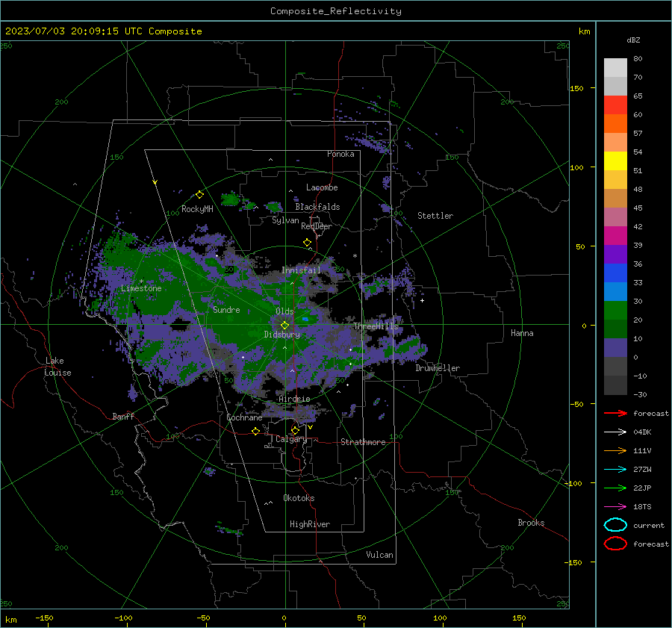Image resolution: width=672 pixels, height=628 pixels.
Task: Click the yellow diamond marker below RedDeer
Action: coord(307,242)
